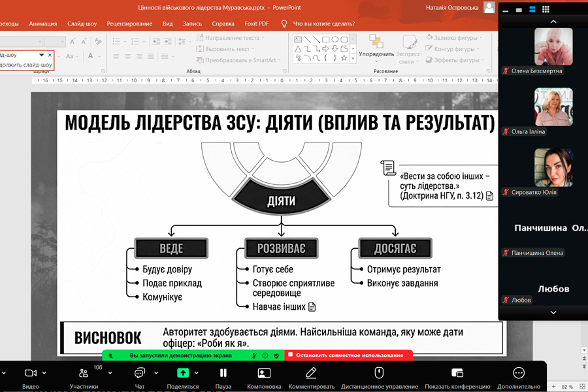Select the triangle shape in shapes gallery

pyautogui.click(x=298, y=49)
